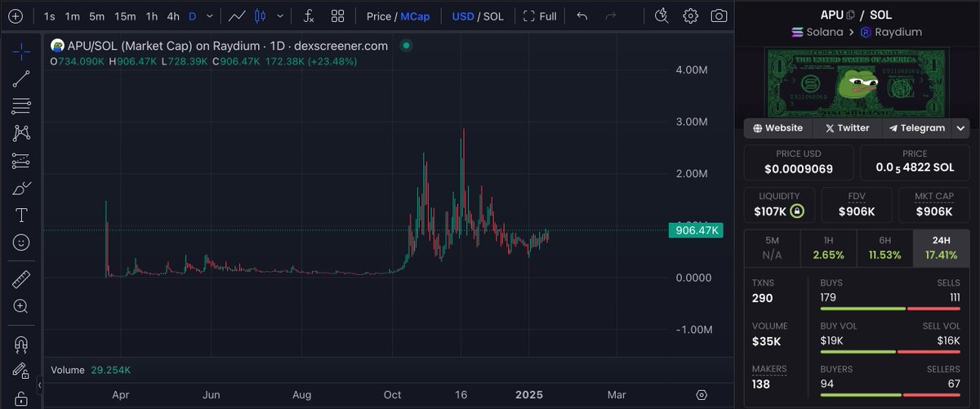
Task: Set the timeframe to 1h
Action: coord(152,16)
